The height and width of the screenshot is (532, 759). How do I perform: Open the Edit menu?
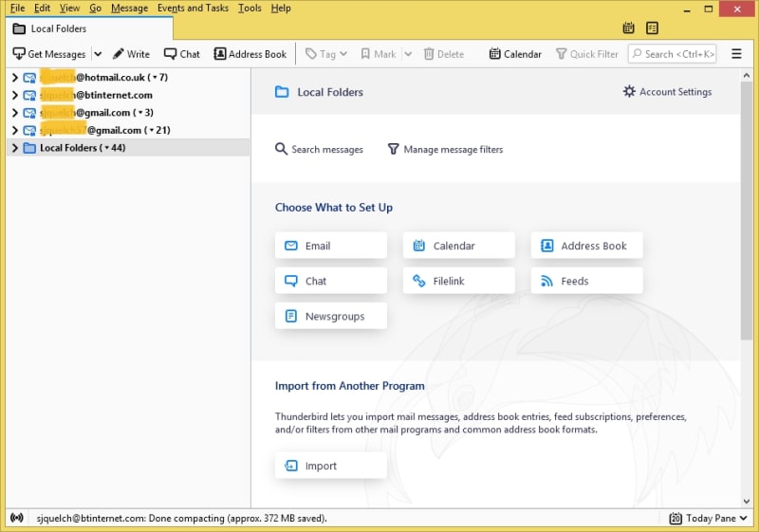pos(42,8)
